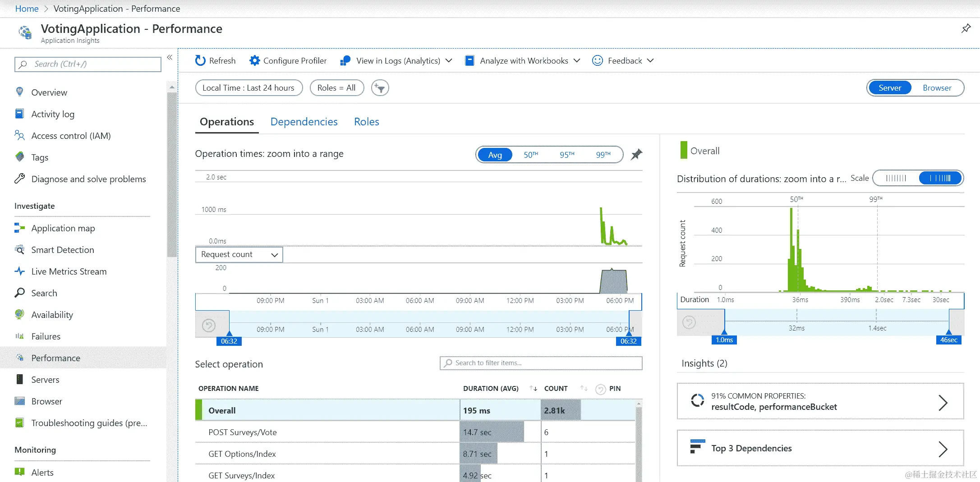Viewport: 980px width, 482px height.
Task: Open Diagnose and solve problems
Action: tap(88, 179)
